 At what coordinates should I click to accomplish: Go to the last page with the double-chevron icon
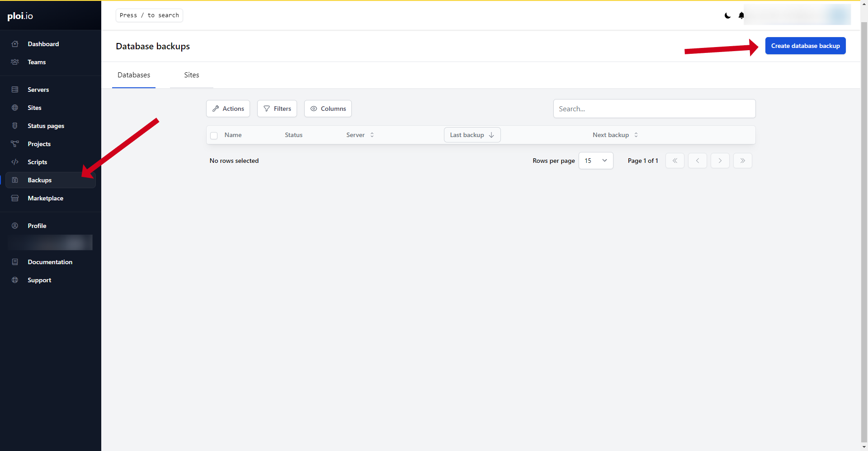[742, 161]
